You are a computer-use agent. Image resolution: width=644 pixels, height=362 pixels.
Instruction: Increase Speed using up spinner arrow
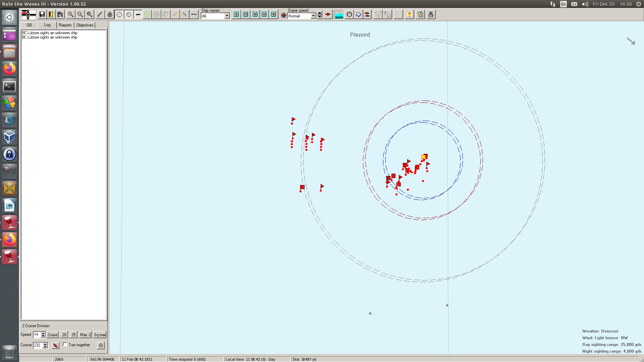click(43, 333)
